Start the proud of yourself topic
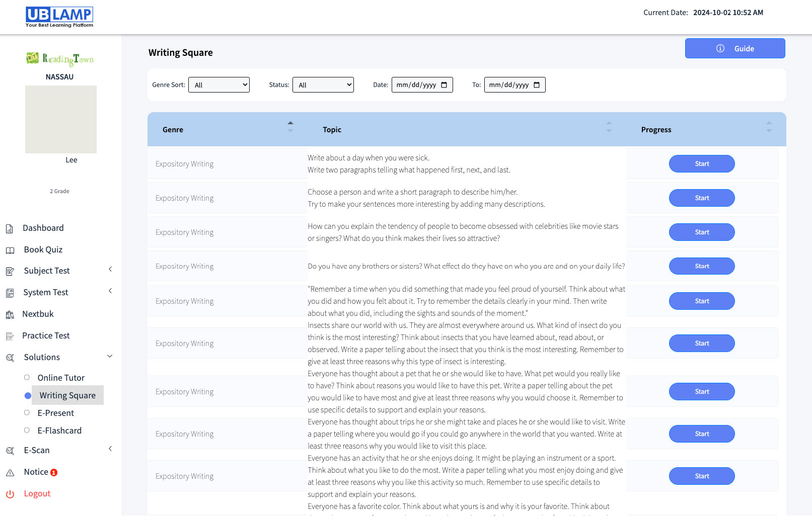This screenshot has height=516, width=812. (x=702, y=301)
